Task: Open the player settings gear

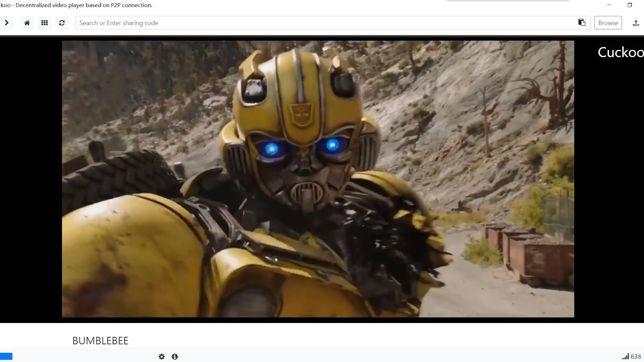Action: (x=162, y=356)
